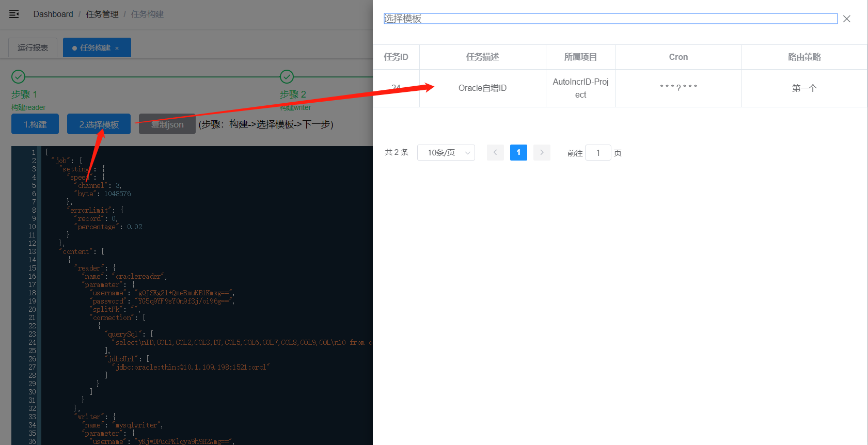Click the 任务ID column header
Viewport: 868px width, 445px height.
(396, 57)
